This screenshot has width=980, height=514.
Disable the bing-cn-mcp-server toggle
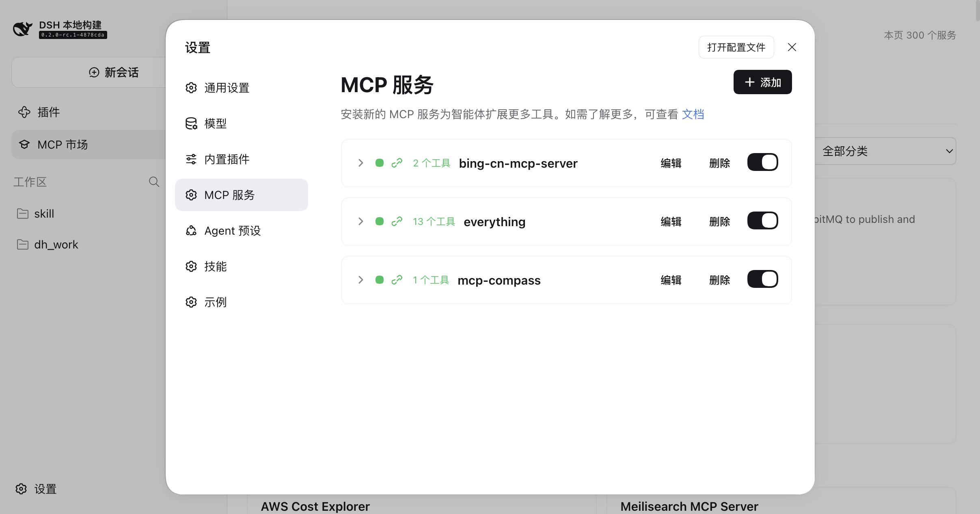point(763,162)
